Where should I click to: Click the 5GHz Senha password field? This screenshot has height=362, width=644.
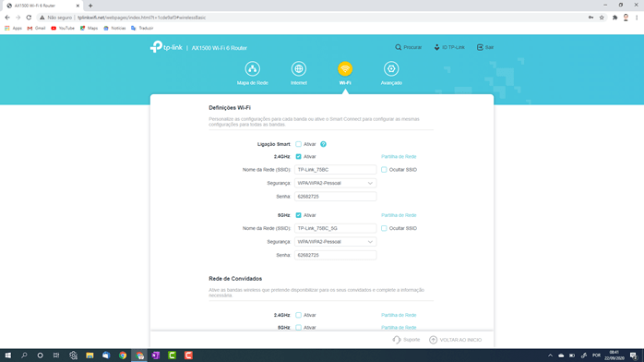coord(335,255)
